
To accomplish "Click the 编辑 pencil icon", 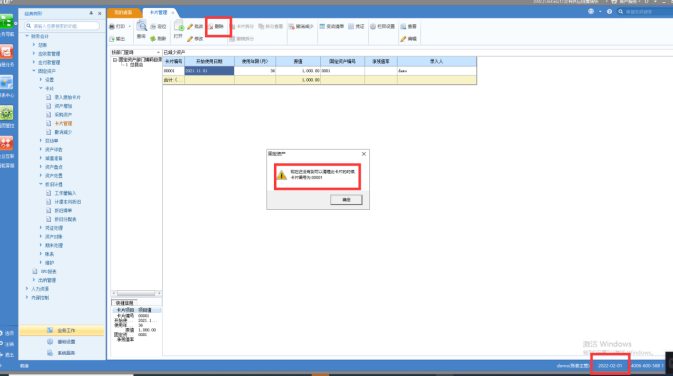I will click(x=403, y=39).
